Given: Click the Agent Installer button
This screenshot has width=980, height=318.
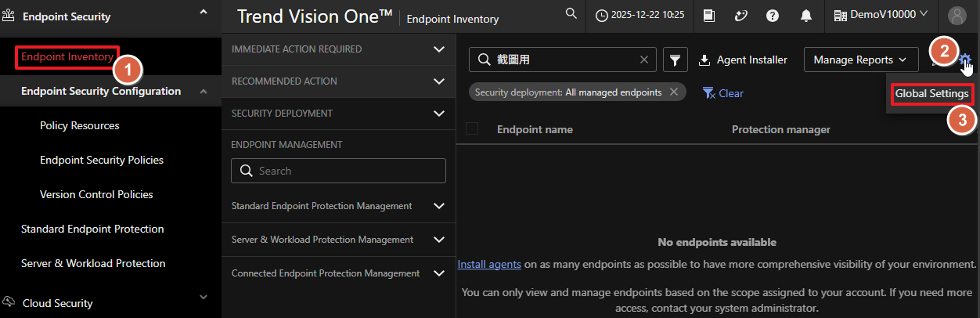Looking at the screenshot, I should (743, 60).
